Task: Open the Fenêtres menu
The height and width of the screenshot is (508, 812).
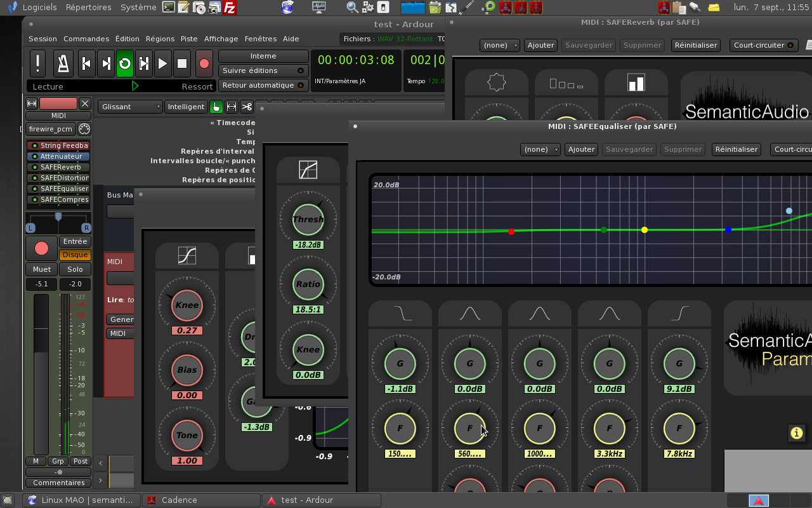Action: pos(260,39)
